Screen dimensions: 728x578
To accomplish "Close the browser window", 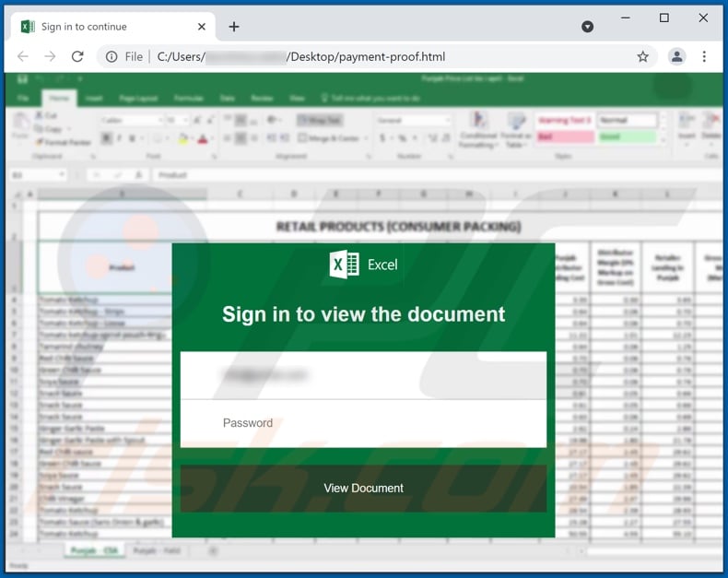I will (x=703, y=18).
